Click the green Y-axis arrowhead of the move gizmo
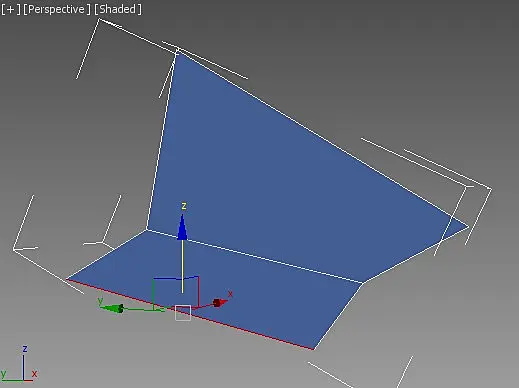Screen dimensions: 519x388 click(x=112, y=308)
